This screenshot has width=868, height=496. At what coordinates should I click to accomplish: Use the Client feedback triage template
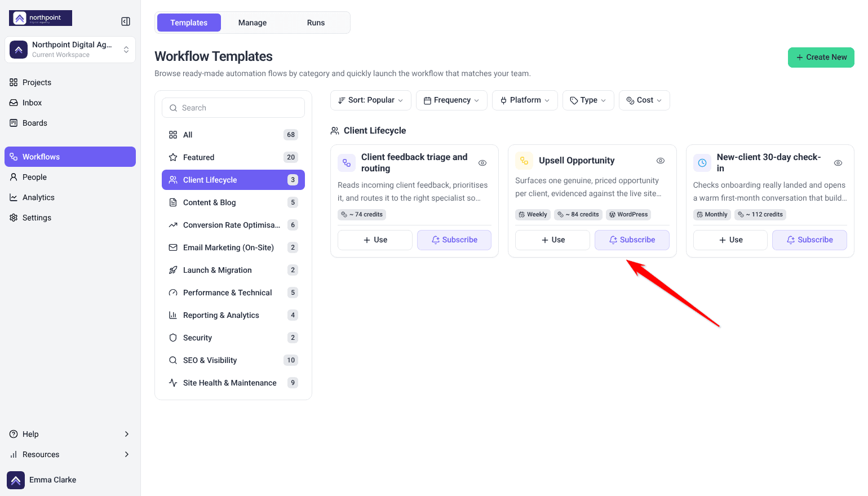click(375, 240)
